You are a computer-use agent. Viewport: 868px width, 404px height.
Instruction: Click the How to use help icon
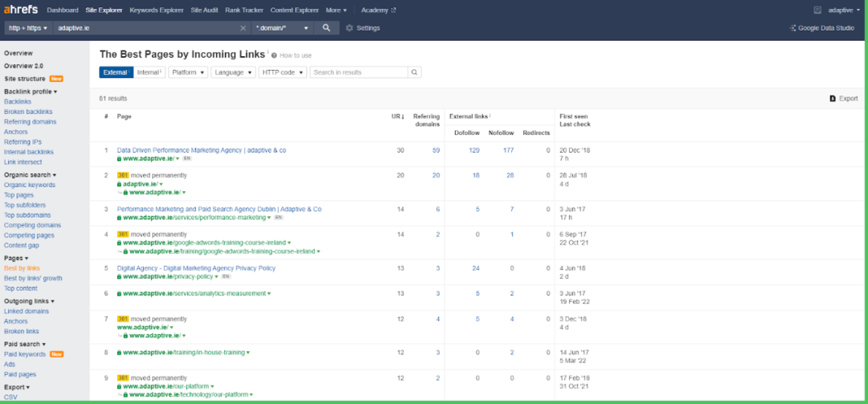coord(274,55)
